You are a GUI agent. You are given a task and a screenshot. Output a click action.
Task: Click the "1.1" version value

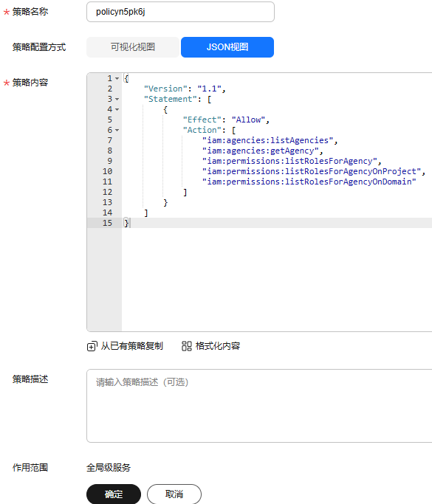click(x=210, y=89)
